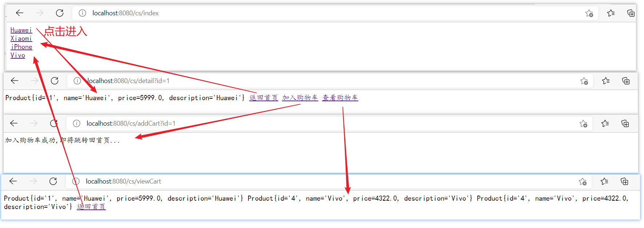Viewport: 644px width, 228px height.
Task: Go forward in the addCart?id=1 window
Action: 34,123
